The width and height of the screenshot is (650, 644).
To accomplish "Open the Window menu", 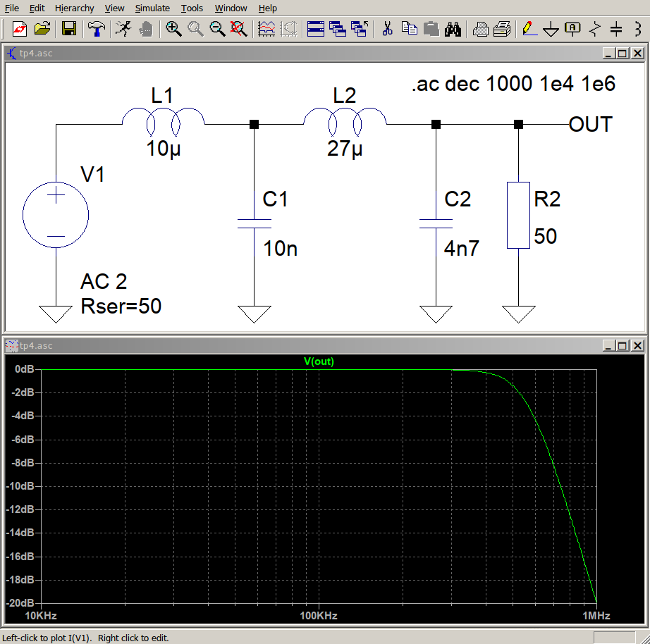I will click(x=231, y=8).
